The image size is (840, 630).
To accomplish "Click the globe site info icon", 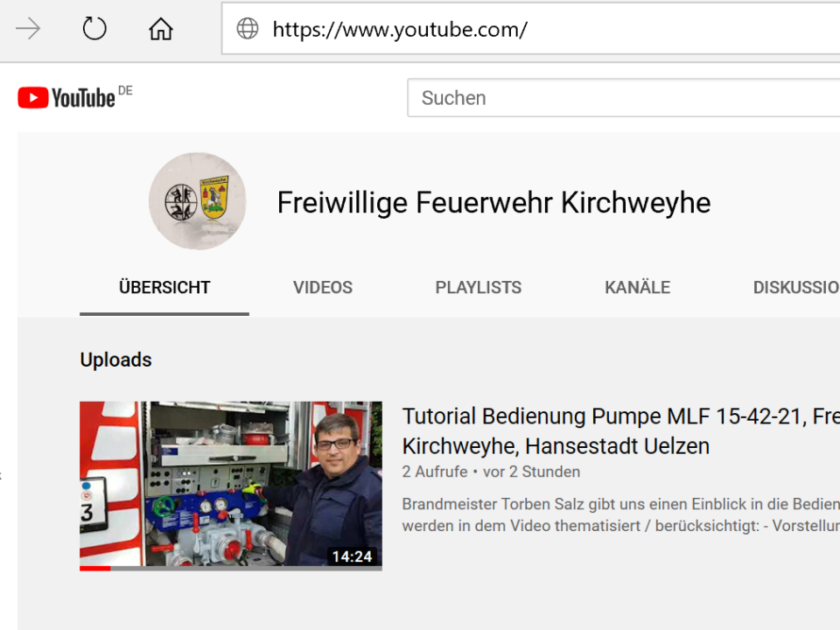I will tap(248, 29).
